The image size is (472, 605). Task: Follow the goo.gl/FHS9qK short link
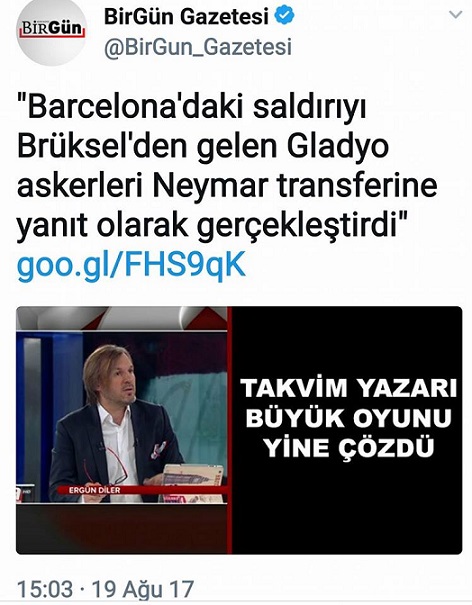[x=131, y=265]
